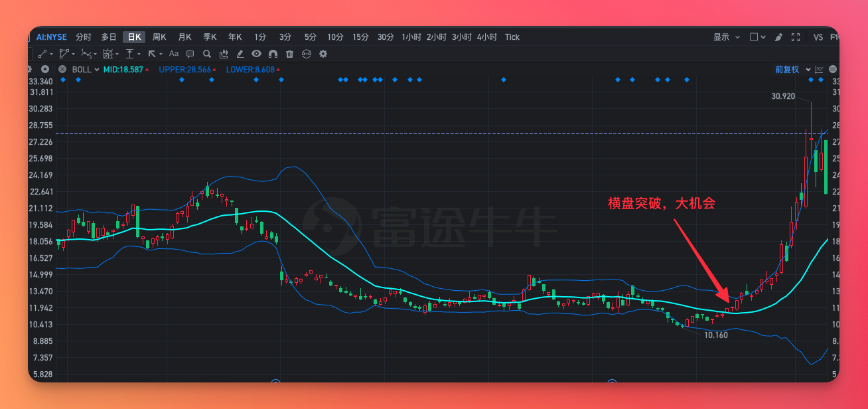868x409 pixels.
Task: Switch to 分时 intraday tab
Action: tap(84, 37)
